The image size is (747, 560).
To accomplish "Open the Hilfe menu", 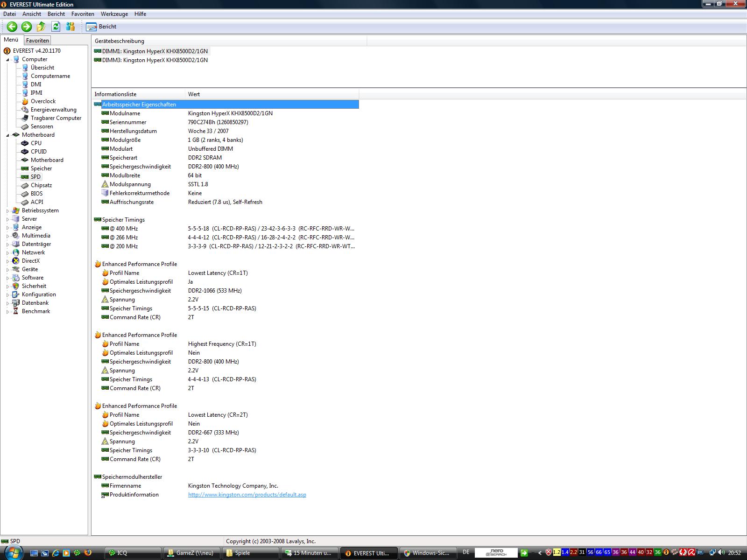I will tap(140, 14).
